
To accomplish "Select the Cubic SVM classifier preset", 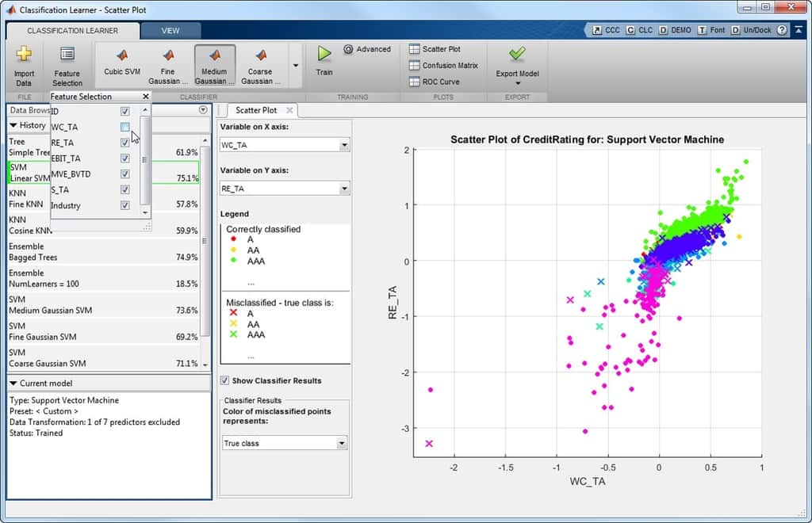I will tap(121, 63).
